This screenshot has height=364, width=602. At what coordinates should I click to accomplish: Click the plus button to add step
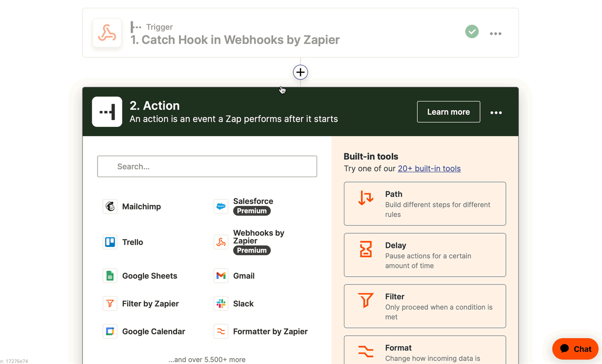point(301,72)
